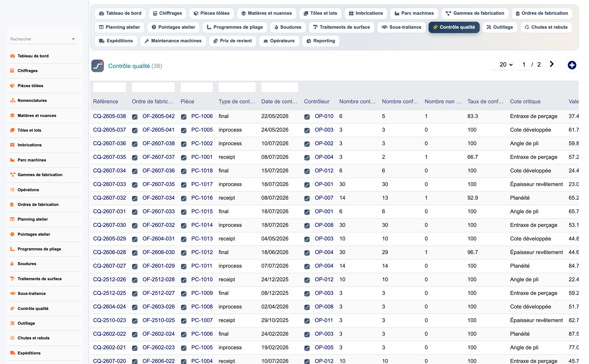The image size is (589, 364).
Task: Click the Date de contrôle filter input
Action: (280, 87)
